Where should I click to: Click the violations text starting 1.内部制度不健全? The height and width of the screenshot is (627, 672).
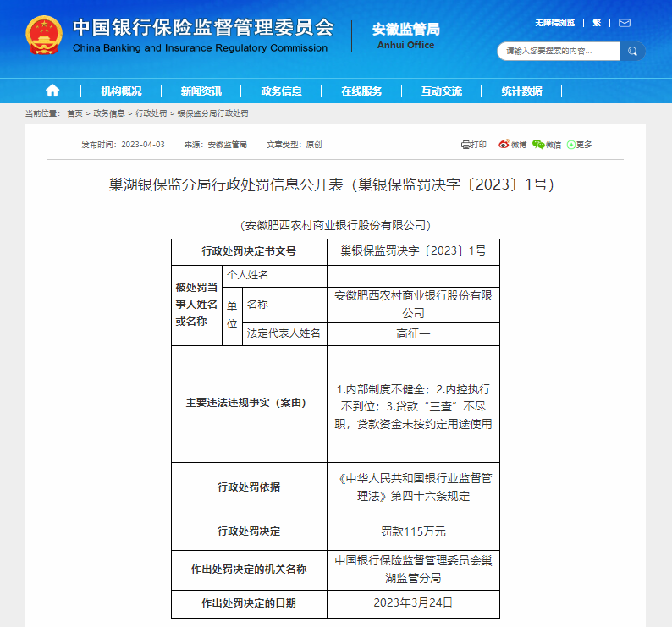(x=413, y=406)
